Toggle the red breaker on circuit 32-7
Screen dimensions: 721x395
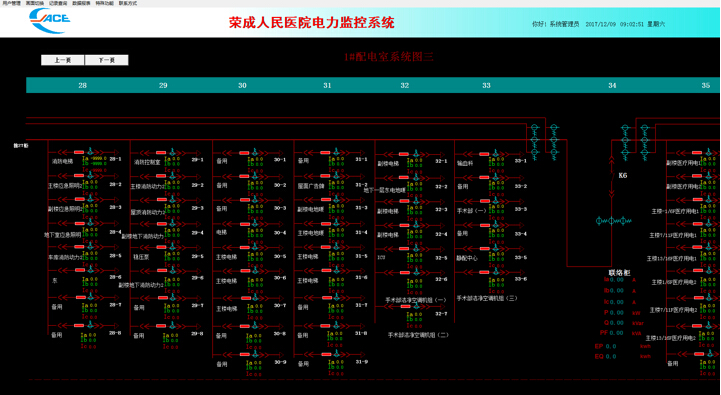coord(405,306)
